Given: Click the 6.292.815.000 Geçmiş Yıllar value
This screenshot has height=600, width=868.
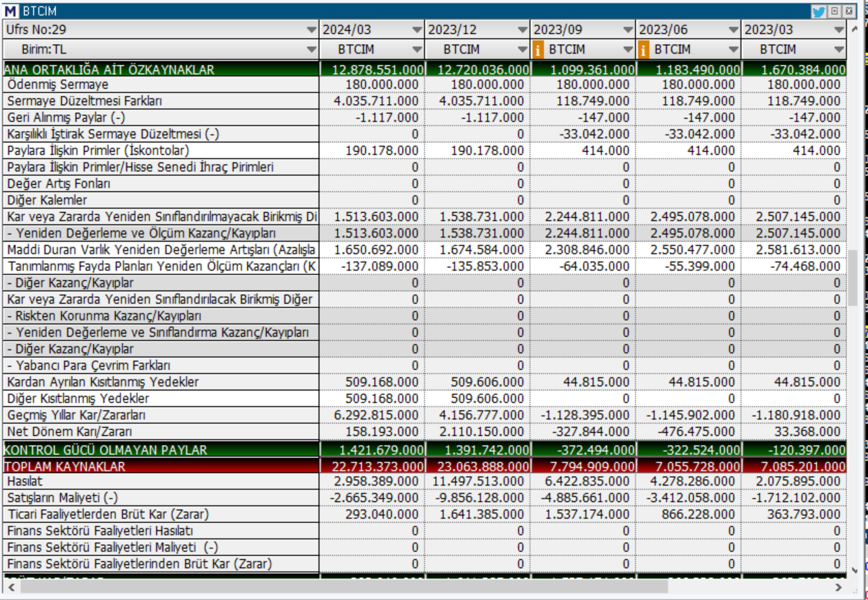Looking at the screenshot, I should (x=372, y=415).
